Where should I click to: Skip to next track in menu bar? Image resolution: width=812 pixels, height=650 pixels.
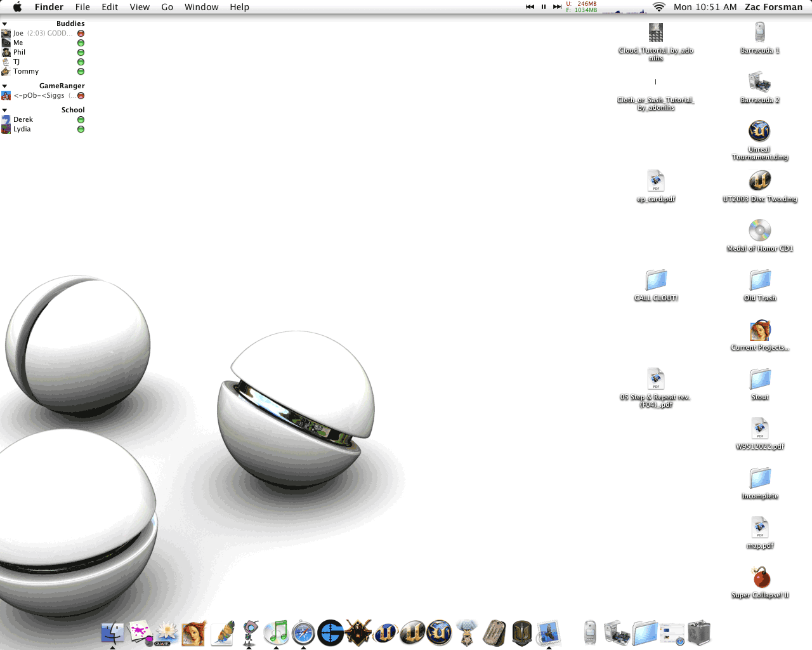pyautogui.click(x=557, y=7)
